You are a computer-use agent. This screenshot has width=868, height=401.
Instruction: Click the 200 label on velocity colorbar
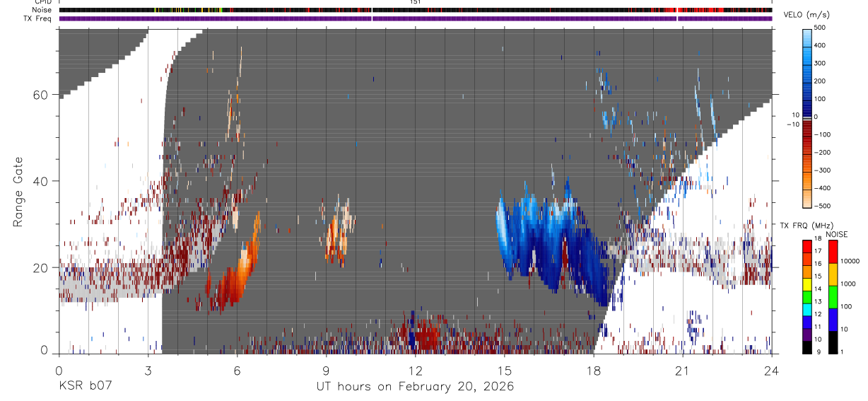pos(820,81)
